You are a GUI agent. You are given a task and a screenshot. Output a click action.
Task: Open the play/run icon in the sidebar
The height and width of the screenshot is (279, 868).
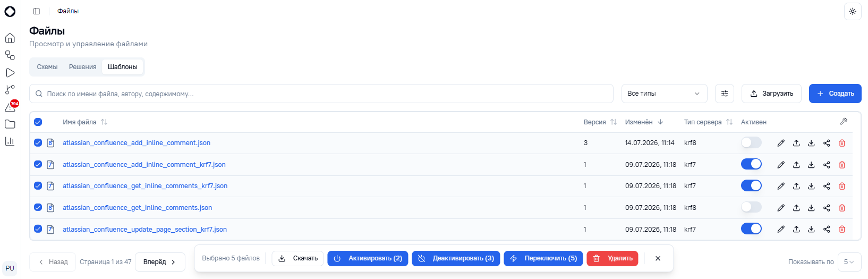[x=10, y=73]
